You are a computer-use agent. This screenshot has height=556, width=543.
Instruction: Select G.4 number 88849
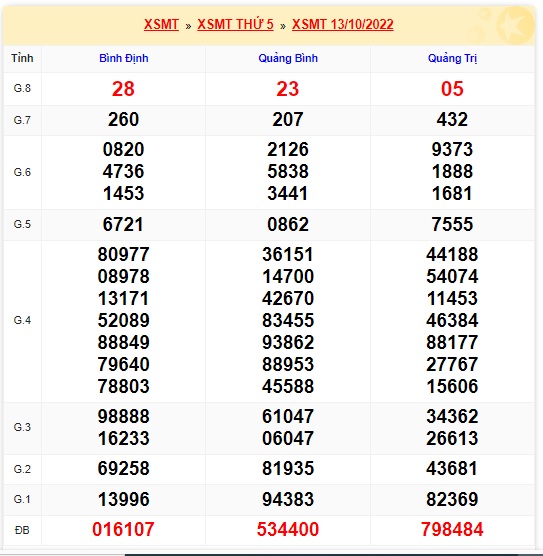(x=123, y=343)
